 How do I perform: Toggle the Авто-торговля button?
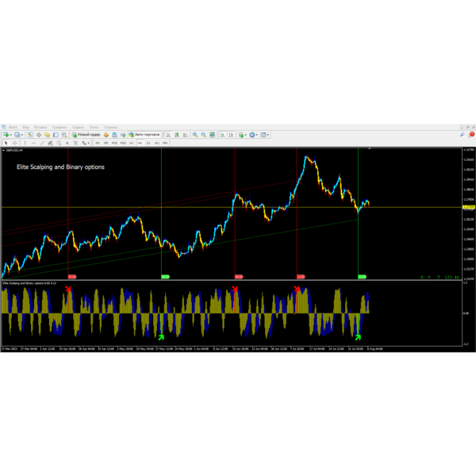[144, 135]
